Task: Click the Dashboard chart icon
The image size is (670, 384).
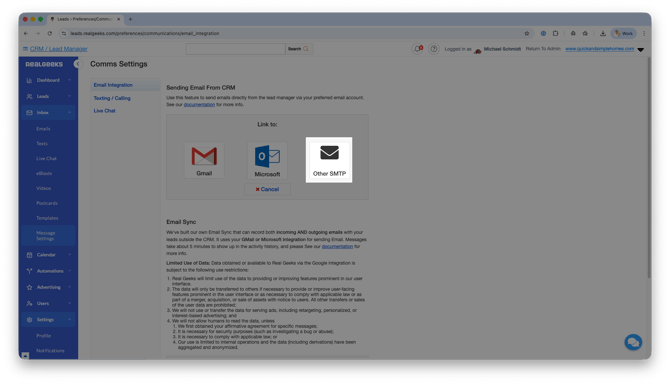Action: click(x=29, y=80)
